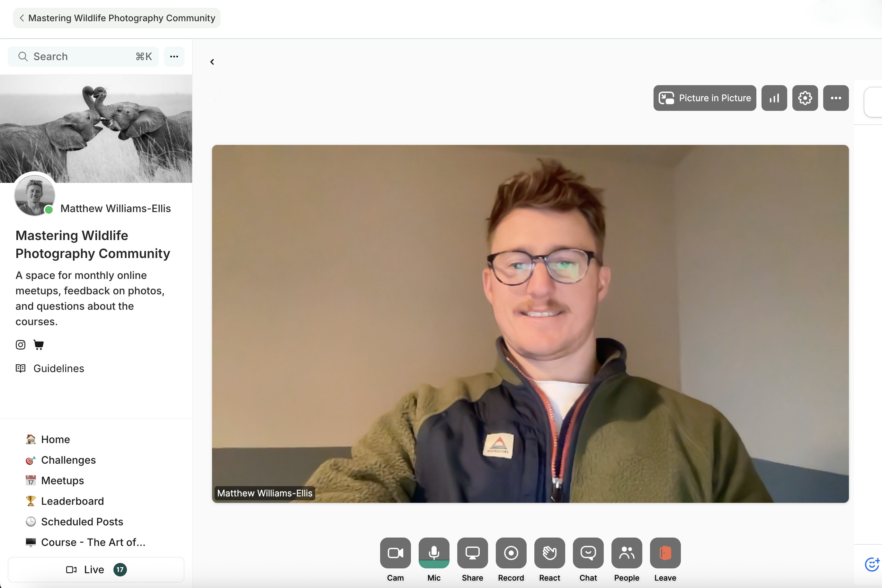Open the stats bar chart icon

tap(774, 98)
